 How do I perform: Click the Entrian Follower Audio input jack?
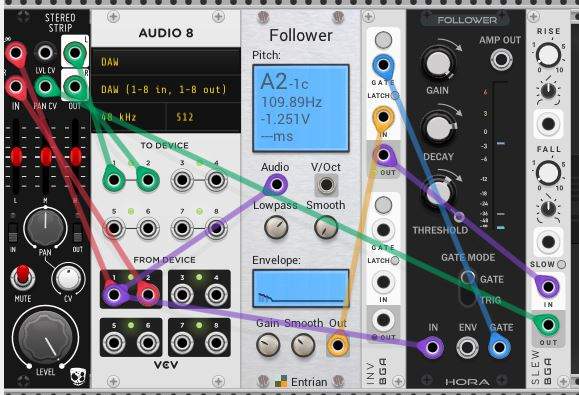click(x=276, y=184)
